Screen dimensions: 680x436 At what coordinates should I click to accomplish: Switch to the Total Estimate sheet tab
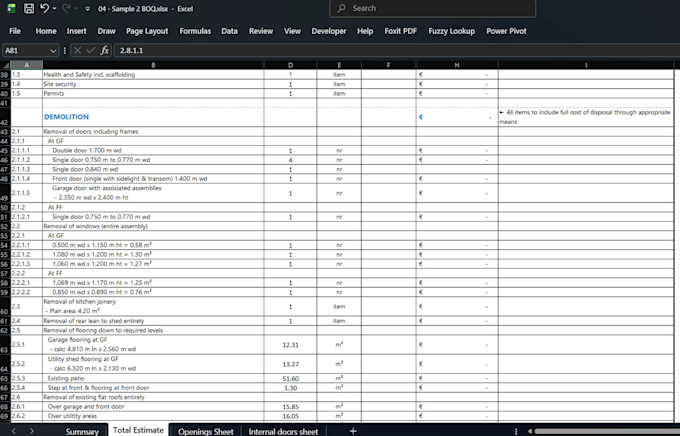point(138,430)
